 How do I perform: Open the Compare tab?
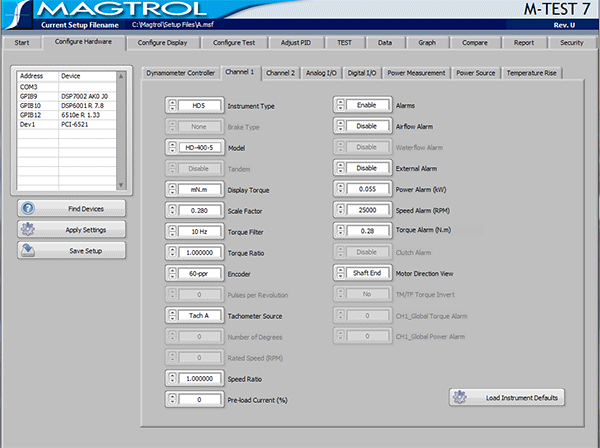(475, 43)
